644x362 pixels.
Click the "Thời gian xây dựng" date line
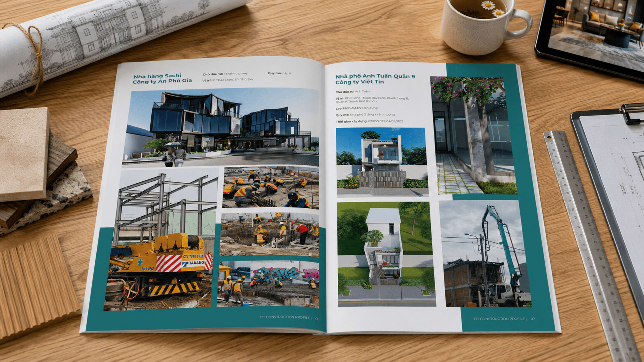point(369,121)
